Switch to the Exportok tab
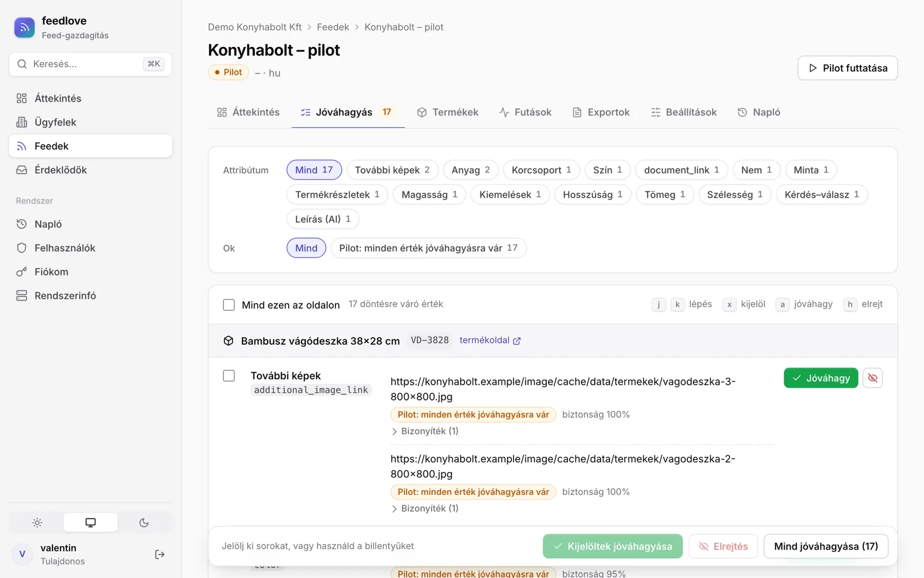 601,112
